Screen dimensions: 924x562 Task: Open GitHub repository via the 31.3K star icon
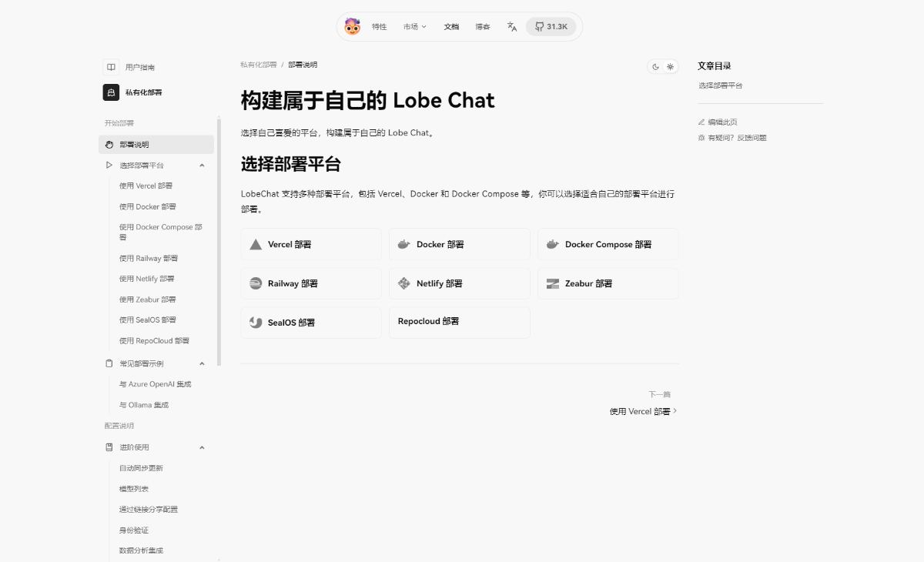pos(551,25)
